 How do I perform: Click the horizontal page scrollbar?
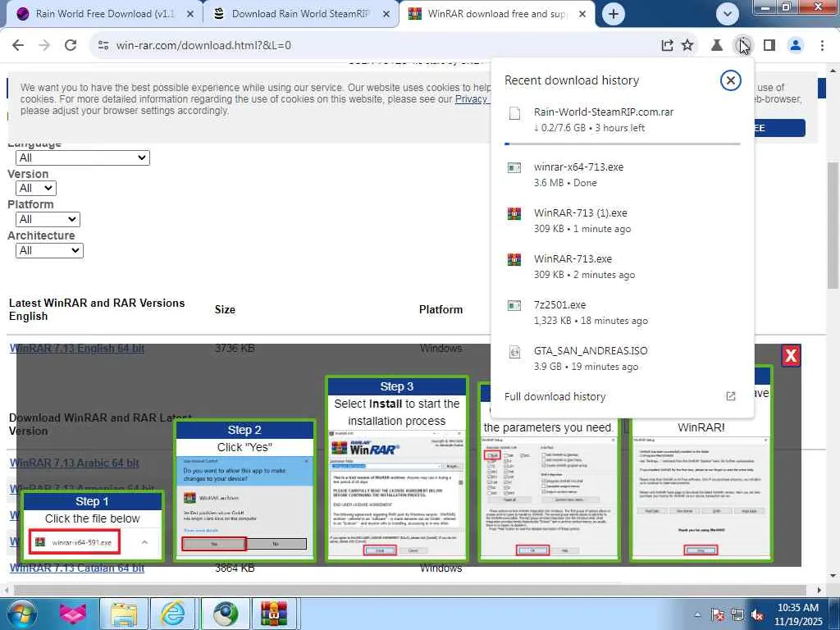(x=410, y=590)
